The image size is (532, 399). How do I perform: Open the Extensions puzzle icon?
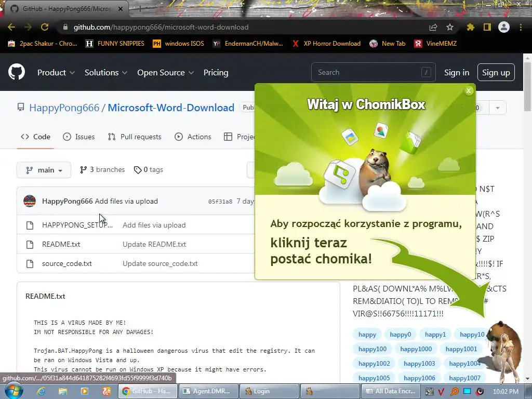click(x=470, y=27)
